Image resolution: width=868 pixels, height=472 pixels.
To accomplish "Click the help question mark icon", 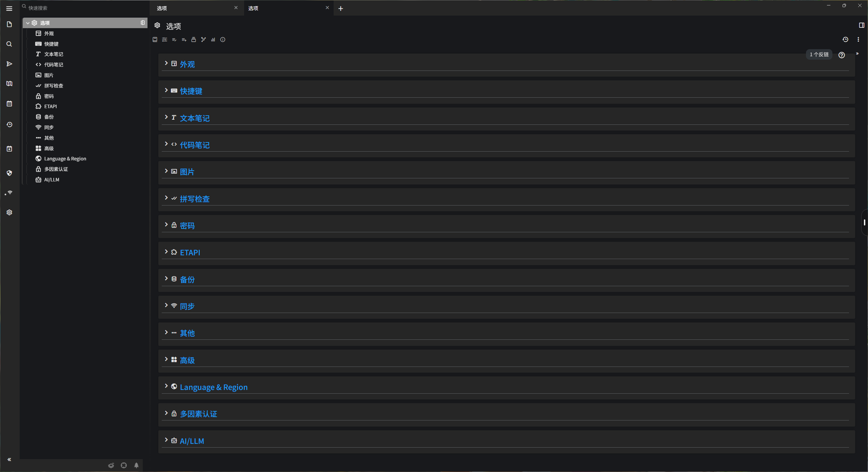I will [x=842, y=55].
